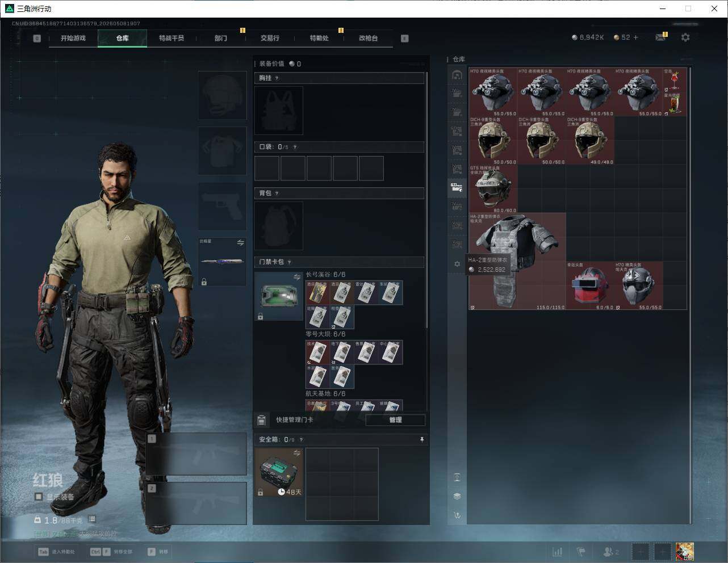
Task: Go to the 部门 tab
Action: pos(221,38)
